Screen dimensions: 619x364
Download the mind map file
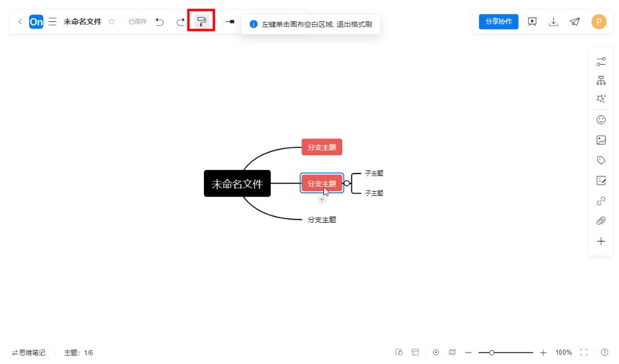point(553,22)
